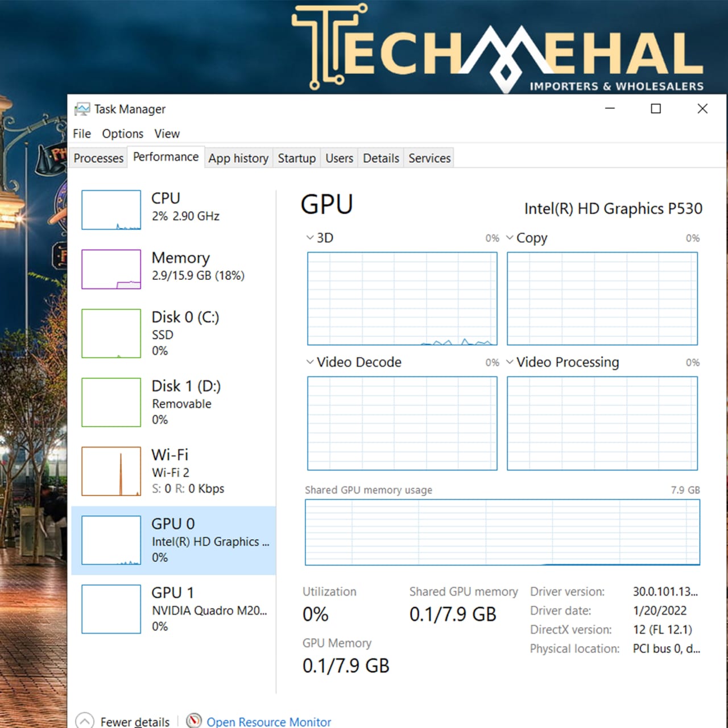The image size is (728, 728).
Task: Click the Driver version value 30.0.101.13...
Action: click(x=665, y=591)
